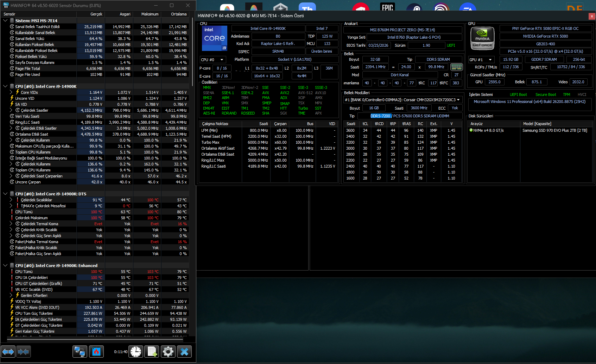Open the CPU #0 selector dropdown

click(213, 60)
